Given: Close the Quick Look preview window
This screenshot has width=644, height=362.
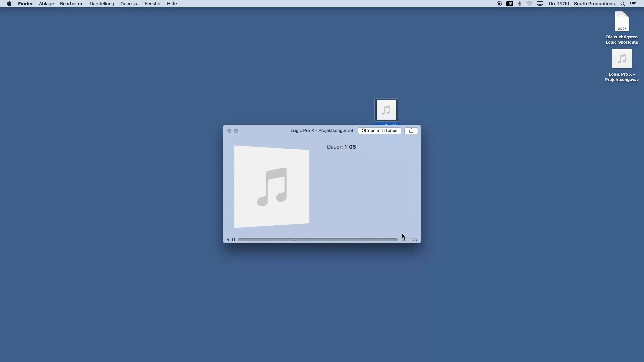Looking at the screenshot, I should pyautogui.click(x=229, y=131).
